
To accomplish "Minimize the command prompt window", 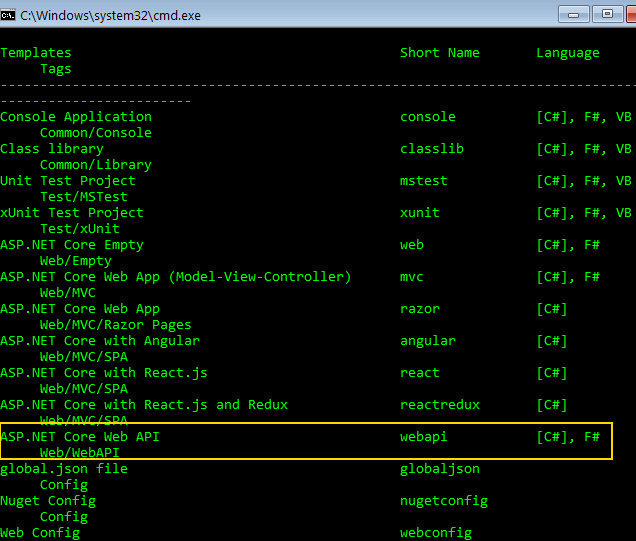I will pos(574,13).
